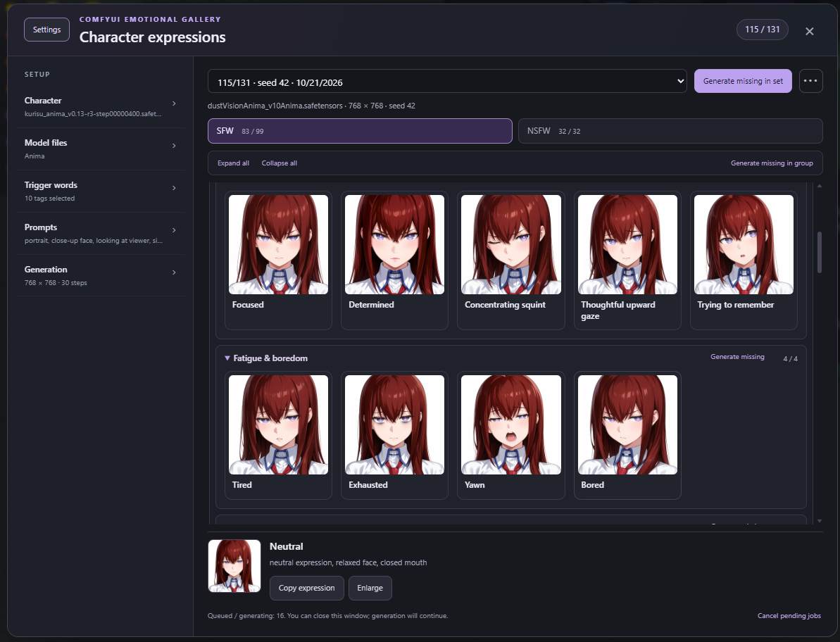Click the scrollbar up arrow
Screen dimensions: 840x642
819,186
